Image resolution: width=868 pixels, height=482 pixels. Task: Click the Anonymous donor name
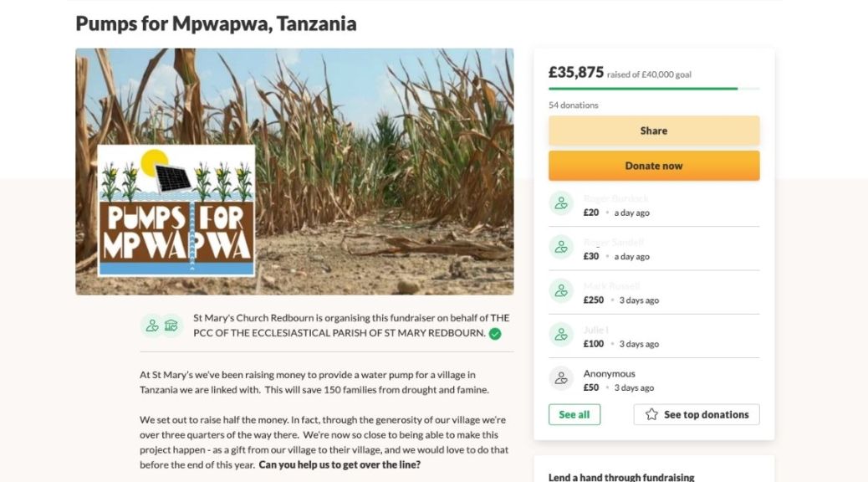[609, 374]
